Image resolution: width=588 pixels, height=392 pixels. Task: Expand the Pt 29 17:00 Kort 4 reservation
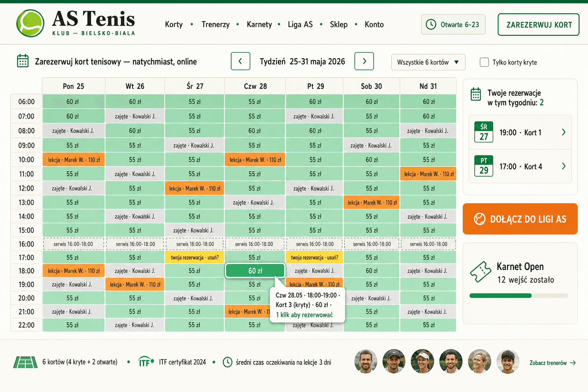tap(520, 167)
